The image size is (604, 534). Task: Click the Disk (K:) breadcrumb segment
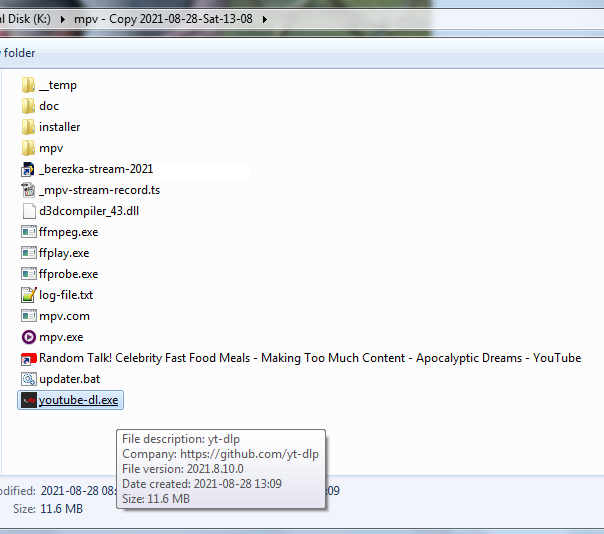[25, 19]
